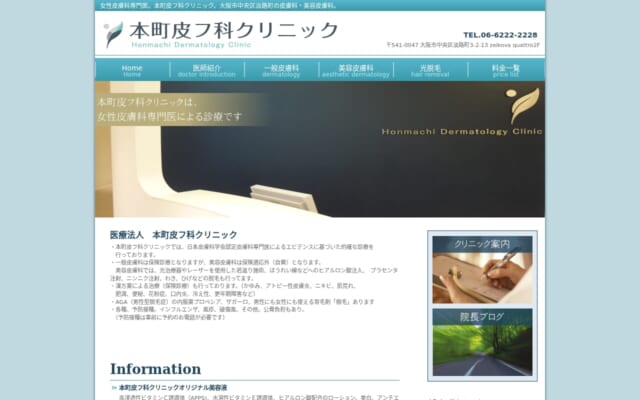Click the 医療法人 本町皮フ科クリニック heading
Screen dimensions: 640x400
tap(173, 235)
